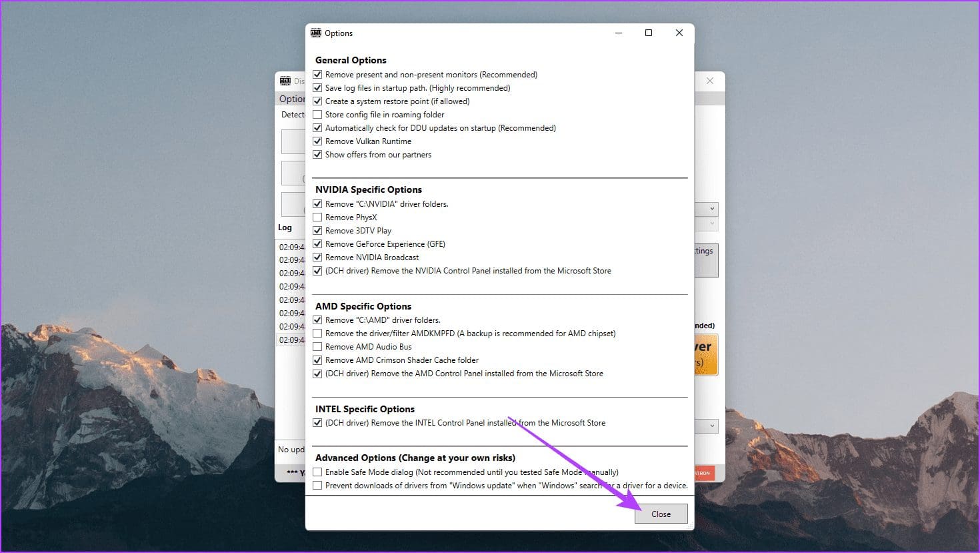Check Prevent downloads of drivers from Windows update
Image resolution: width=980 pixels, height=553 pixels.
(x=318, y=486)
